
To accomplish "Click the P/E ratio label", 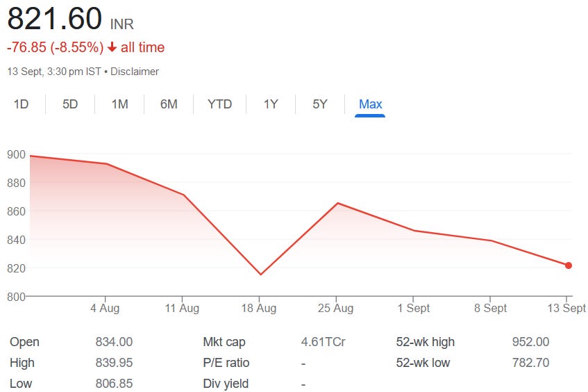I will 226,363.
